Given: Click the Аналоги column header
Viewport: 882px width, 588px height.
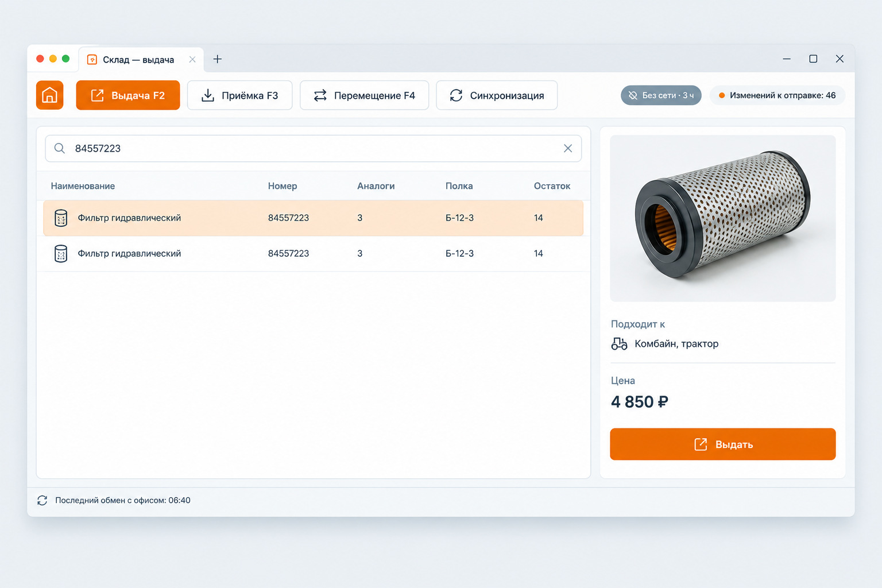Looking at the screenshot, I should [x=376, y=186].
